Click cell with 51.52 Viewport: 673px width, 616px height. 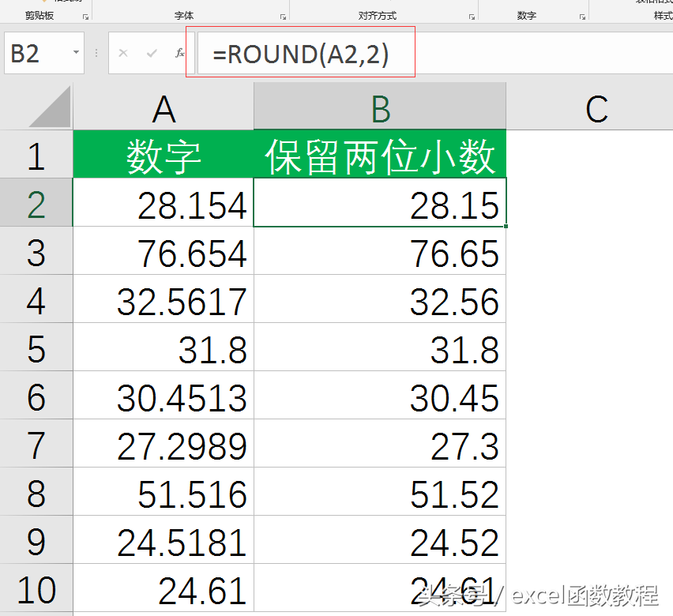point(380,491)
